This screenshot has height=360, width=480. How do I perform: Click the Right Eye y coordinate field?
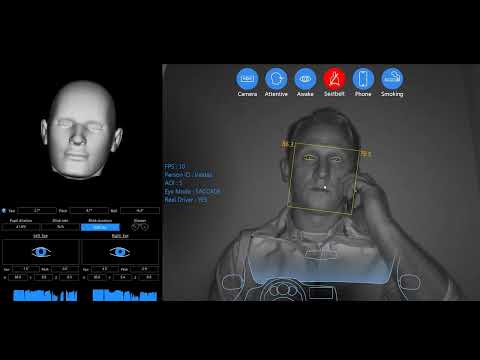(x=123, y=277)
